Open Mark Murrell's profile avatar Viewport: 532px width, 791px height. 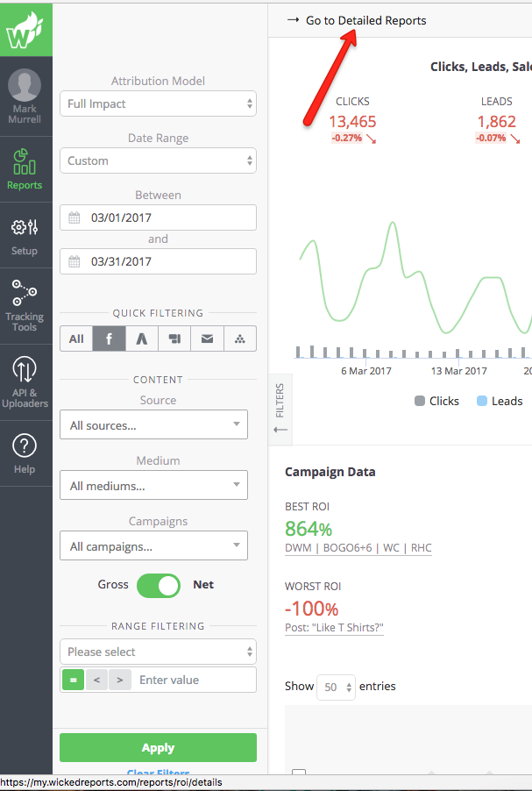click(x=25, y=85)
